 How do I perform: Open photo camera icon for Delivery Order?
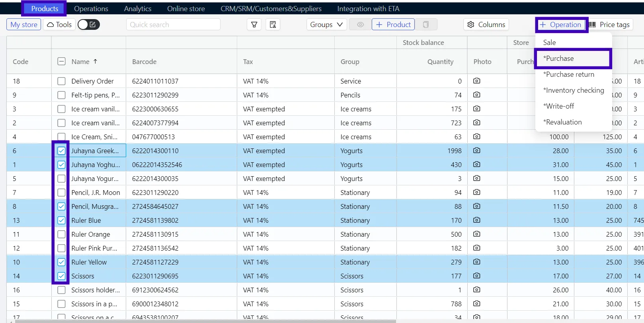pyautogui.click(x=476, y=81)
